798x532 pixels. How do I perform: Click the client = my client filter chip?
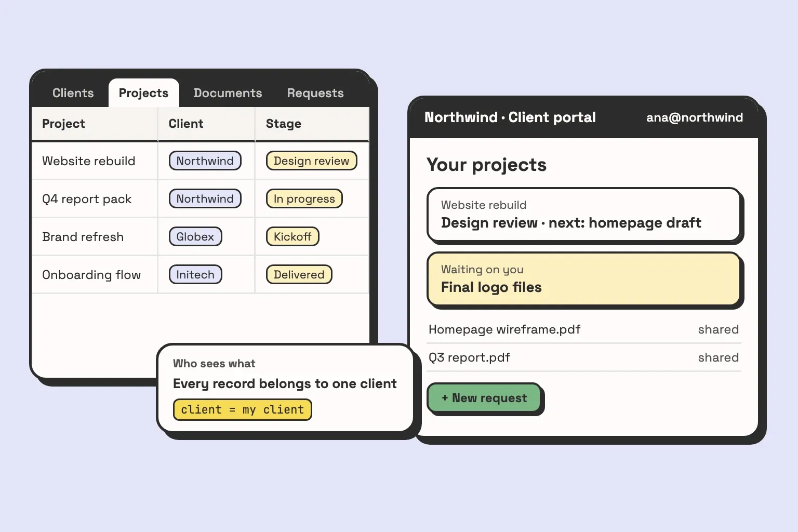tap(243, 410)
